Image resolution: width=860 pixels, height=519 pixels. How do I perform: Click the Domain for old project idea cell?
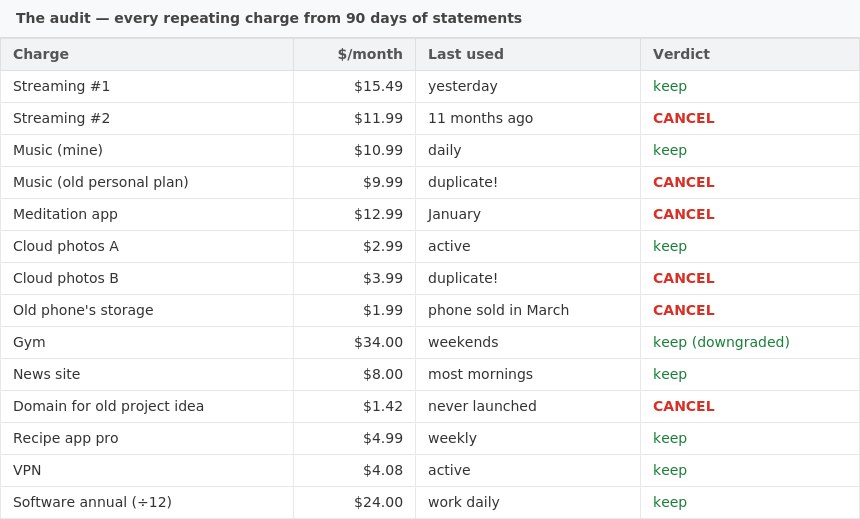(147, 406)
